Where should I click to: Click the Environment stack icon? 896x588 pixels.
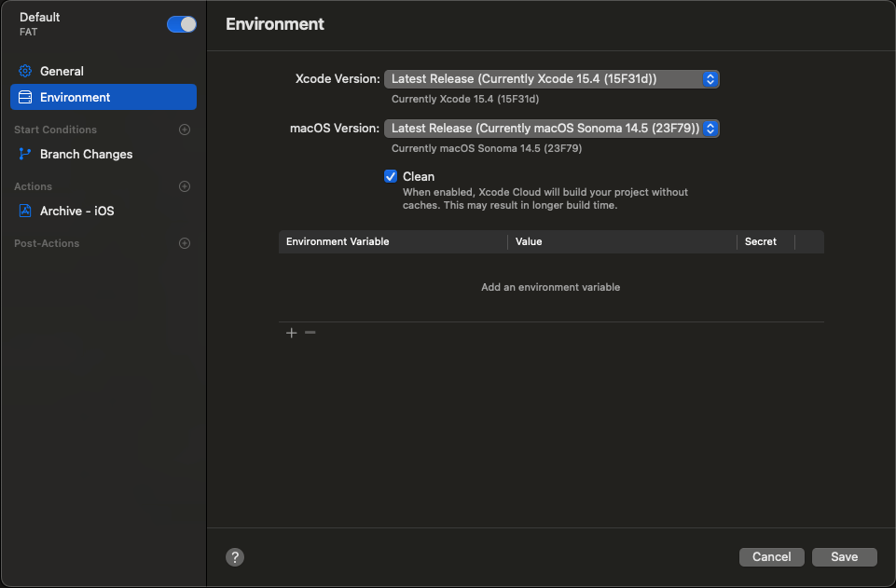25,97
